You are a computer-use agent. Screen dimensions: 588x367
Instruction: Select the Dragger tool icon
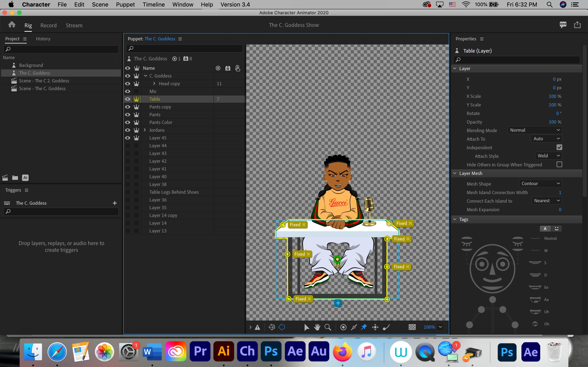tap(375, 327)
